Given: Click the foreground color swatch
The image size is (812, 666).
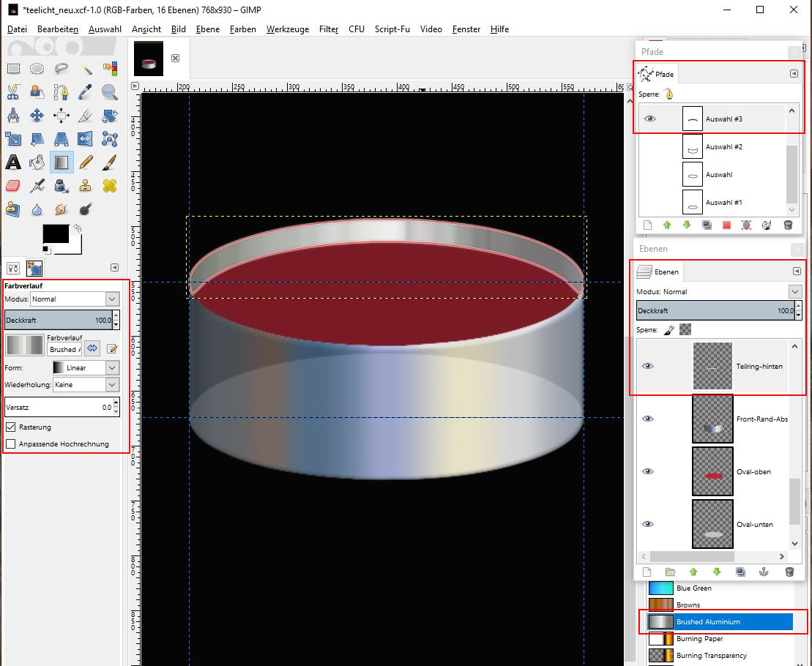Looking at the screenshot, I should (55, 233).
